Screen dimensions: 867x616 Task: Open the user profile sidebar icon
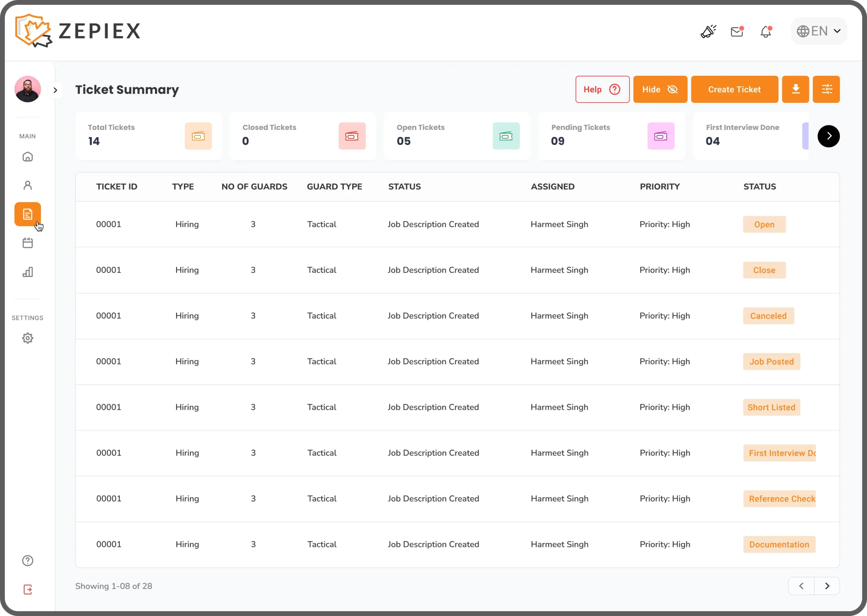click(x=28, y=185)
